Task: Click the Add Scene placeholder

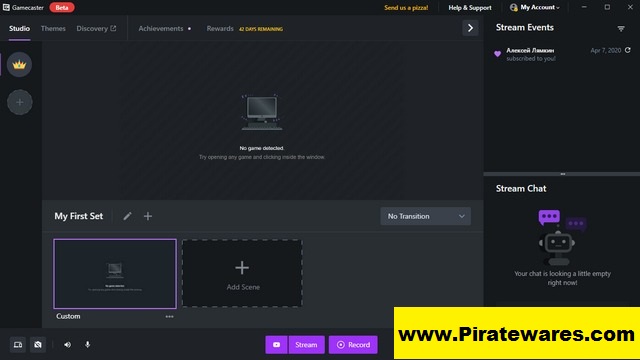Action: (x=242, y=273)
